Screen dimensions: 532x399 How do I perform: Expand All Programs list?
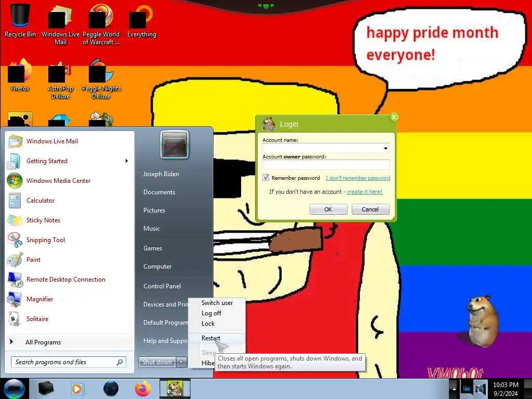70,342
